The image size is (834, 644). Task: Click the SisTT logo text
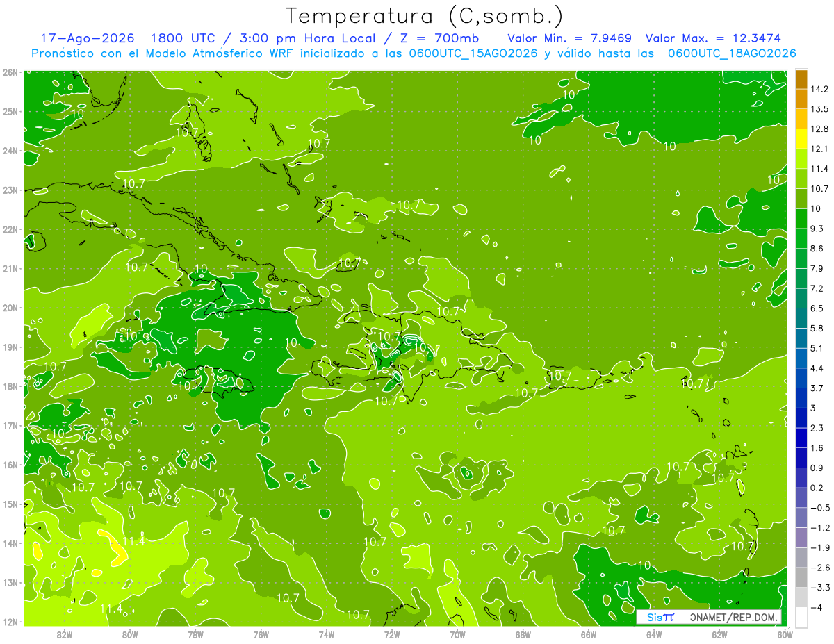tap(660, 617)
